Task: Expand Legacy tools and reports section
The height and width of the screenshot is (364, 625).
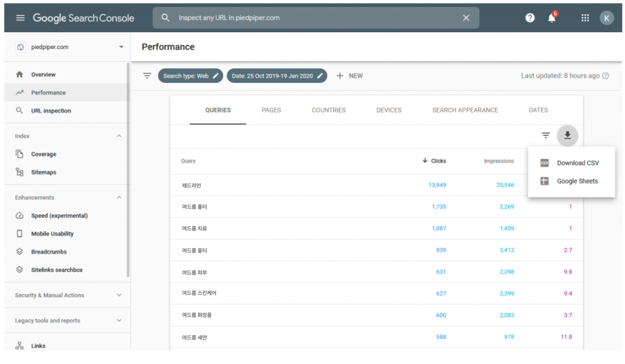Action: (x=119, y=320)
